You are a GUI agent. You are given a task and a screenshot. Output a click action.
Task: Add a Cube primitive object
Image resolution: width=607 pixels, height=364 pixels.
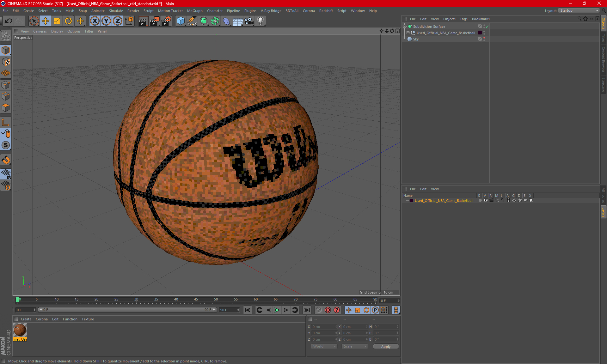[181, 21]
